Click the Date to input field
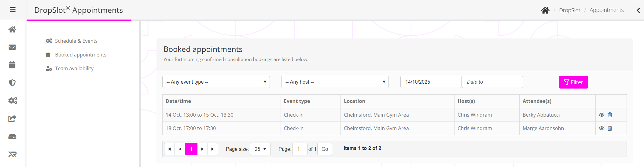Viewport: 644px width, 167px height. 492,82
